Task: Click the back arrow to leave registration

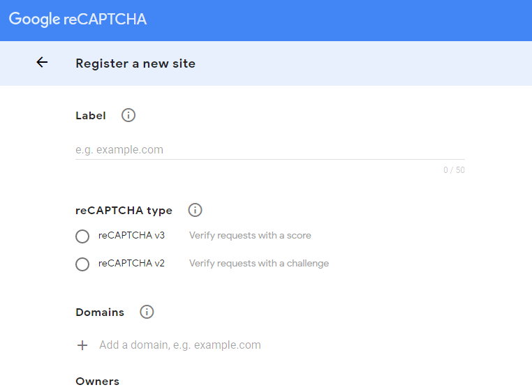Action: coord(42,63)
